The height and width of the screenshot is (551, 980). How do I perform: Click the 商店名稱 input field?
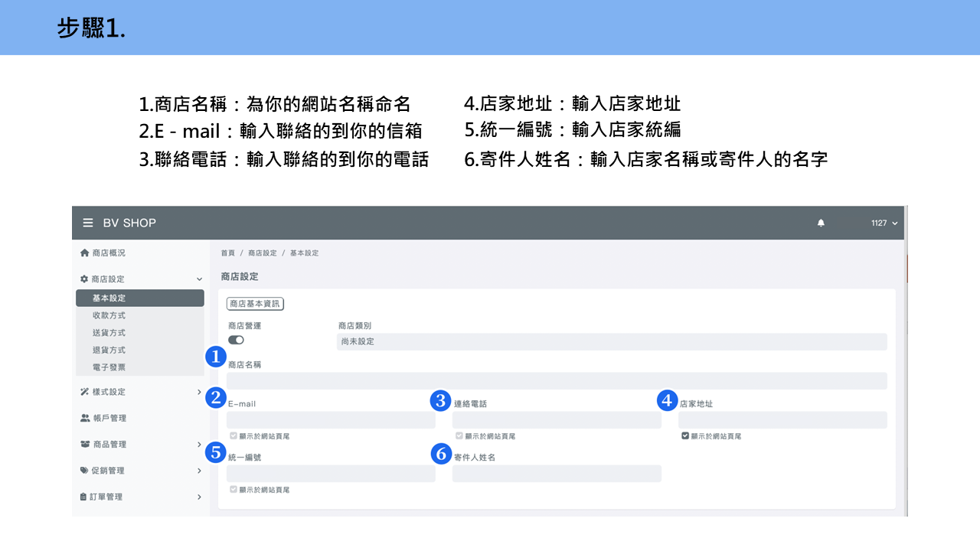point(557,381)
